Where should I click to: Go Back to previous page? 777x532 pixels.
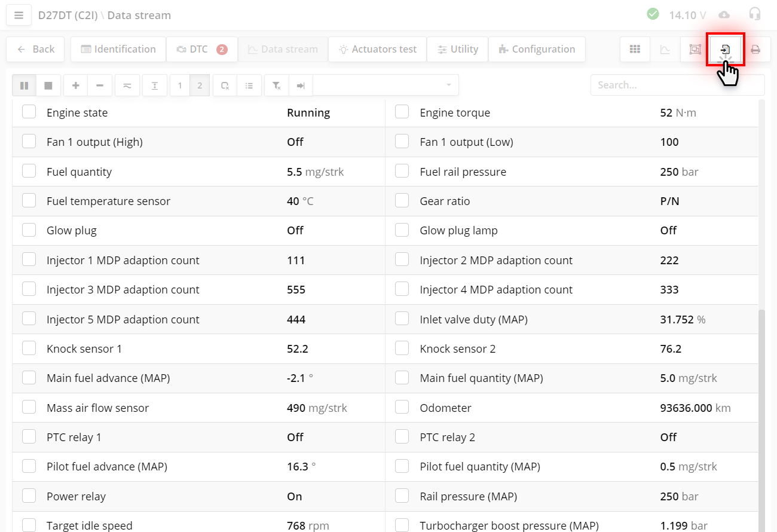point(36,50)
